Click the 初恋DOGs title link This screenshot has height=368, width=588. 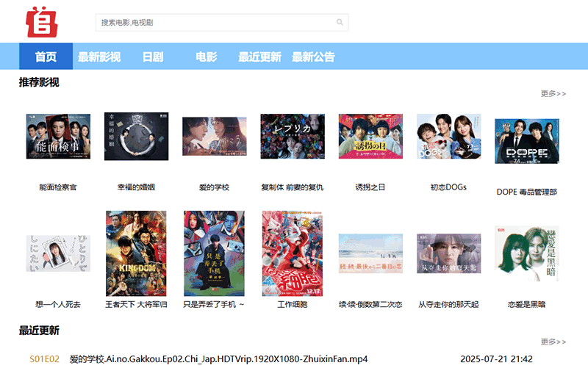(x=448, y=187)
